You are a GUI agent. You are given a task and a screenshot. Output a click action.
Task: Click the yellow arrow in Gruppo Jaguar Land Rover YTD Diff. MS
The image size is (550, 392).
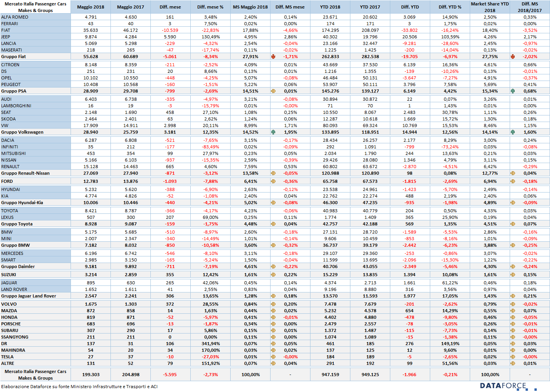pyautogui.click(x=513, y=296)
